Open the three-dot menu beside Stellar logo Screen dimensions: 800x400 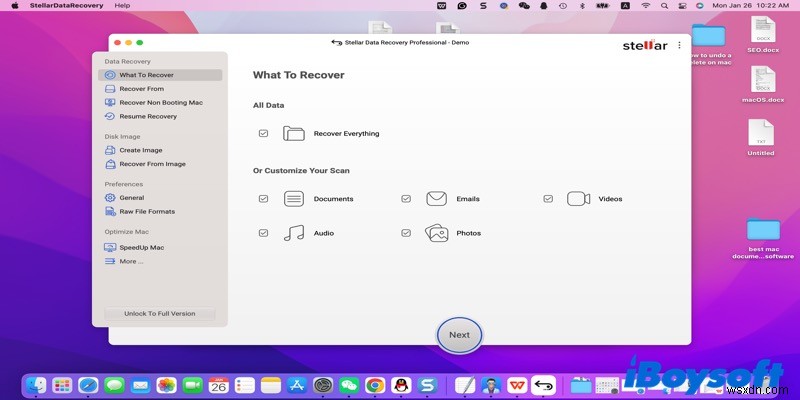pyautogui.click(x=679, y=45)
